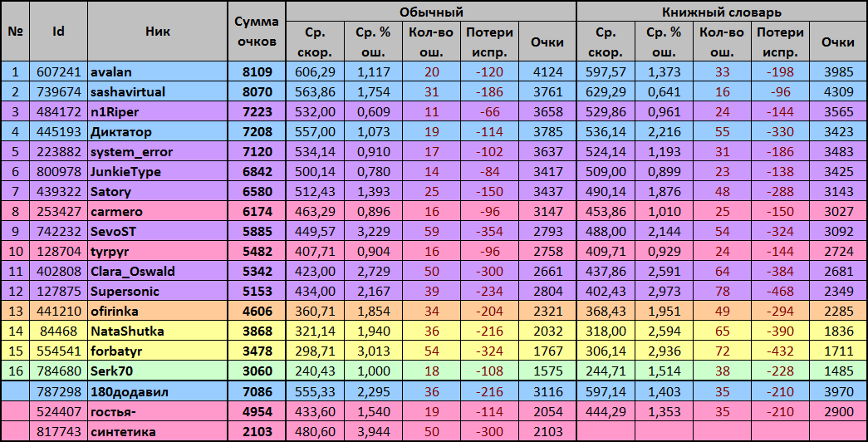Select the ofirinka nickname cell
The width and height of the screenshot is (868, 442).
[157, 311]
